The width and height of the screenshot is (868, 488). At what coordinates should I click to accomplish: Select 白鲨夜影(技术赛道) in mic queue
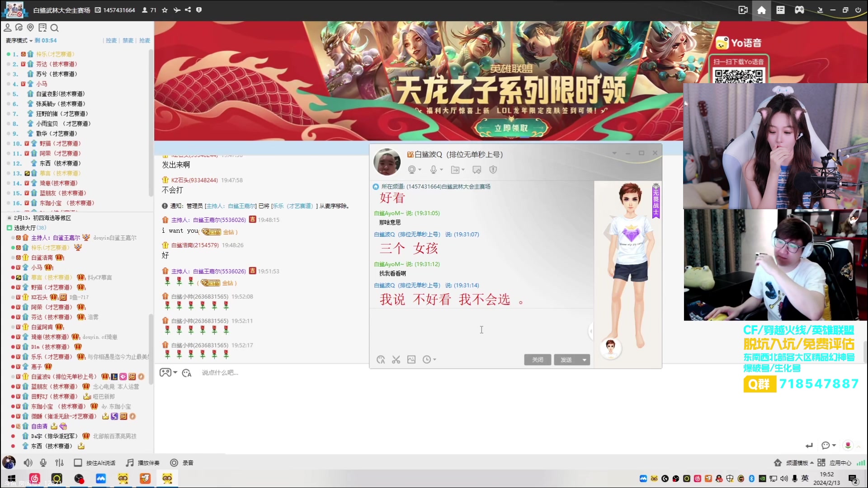tap(60, 94)
